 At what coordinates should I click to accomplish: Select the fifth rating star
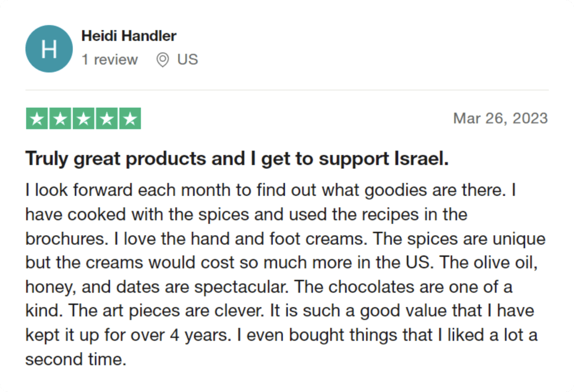click(130, 118)
